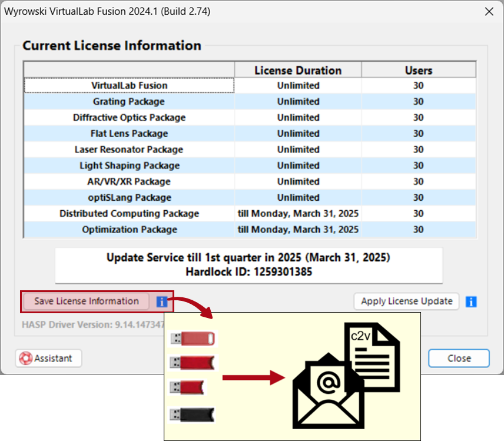Screen dimensions: 504x441
Task: Click the info icon beside Apply License Update
Action: pyautogui.click(x=471, y=301)
